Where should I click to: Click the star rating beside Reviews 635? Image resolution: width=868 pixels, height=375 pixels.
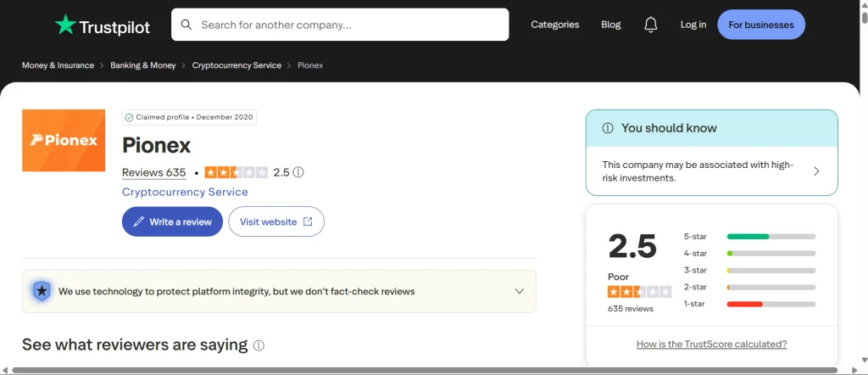[x=236, y=172]
